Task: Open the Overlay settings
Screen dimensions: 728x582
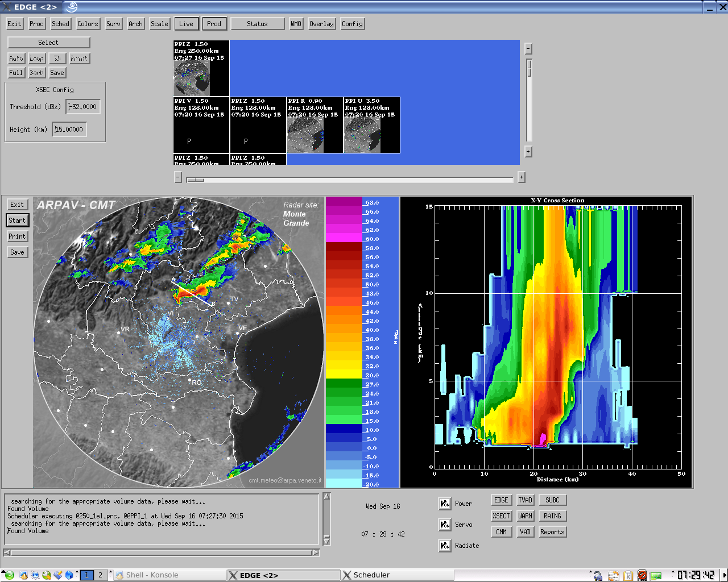Action: [321, 24]
